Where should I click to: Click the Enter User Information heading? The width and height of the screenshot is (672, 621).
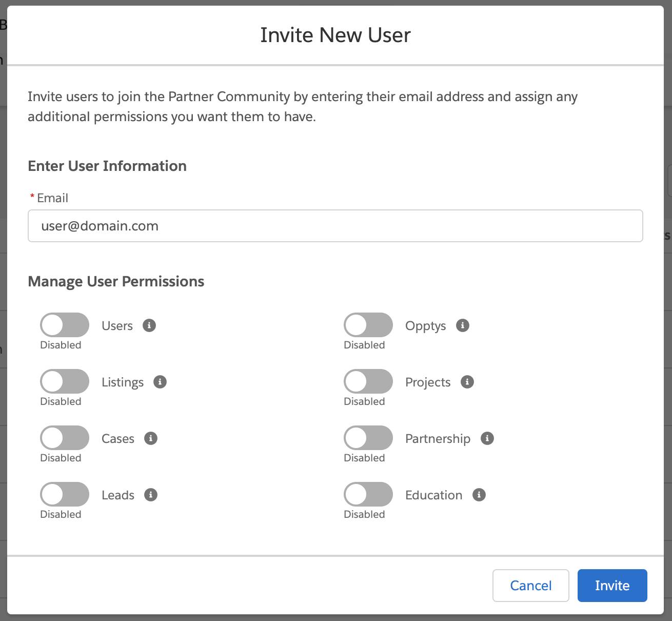pyautogui.click(x=107, y=166)
